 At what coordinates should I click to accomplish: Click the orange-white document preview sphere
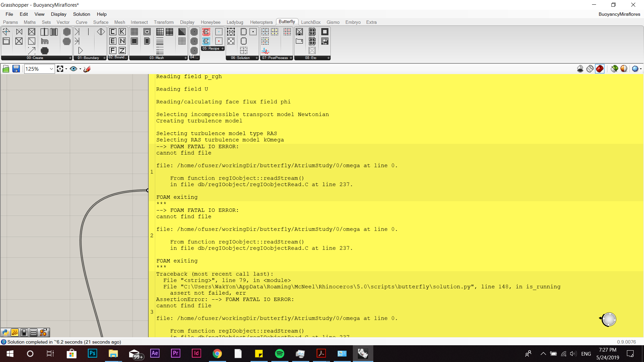tap(624, 69)
